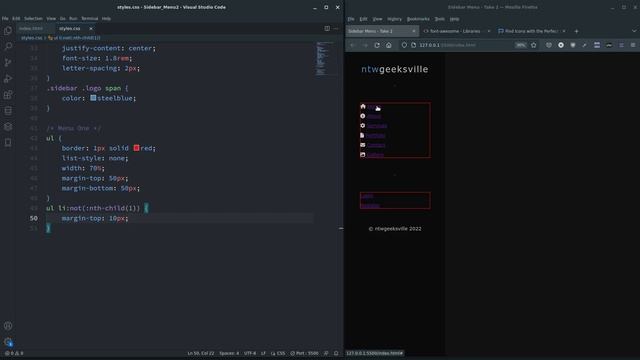Viewport: 640px width, 360px height.
Task: Open the Terminal menu in VS Code
Action: (89, 18)
